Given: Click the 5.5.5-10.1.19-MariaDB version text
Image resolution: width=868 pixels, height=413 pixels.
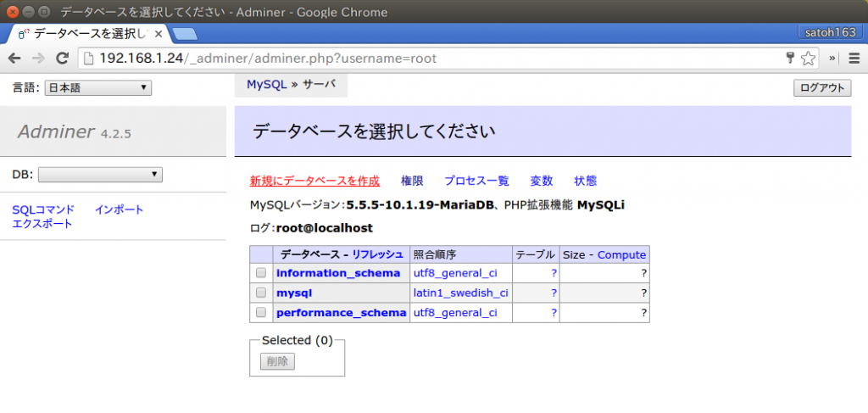Looking at the screenshot, I should 419,205.
